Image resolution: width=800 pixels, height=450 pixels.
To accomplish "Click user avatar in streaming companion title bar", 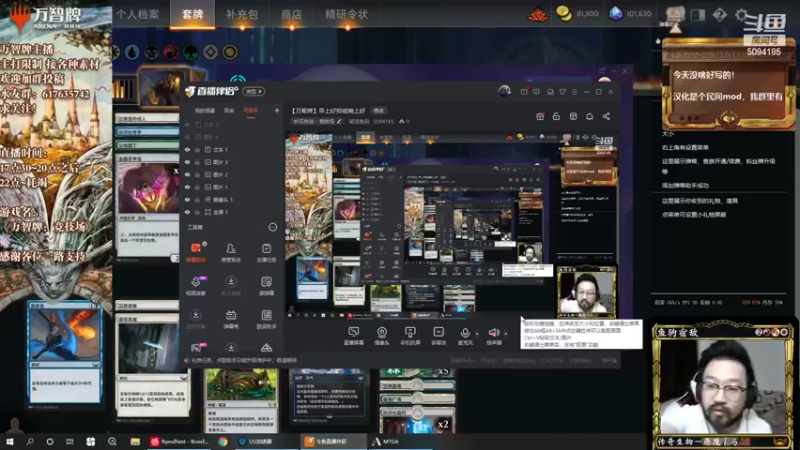I will click(505, 91).
